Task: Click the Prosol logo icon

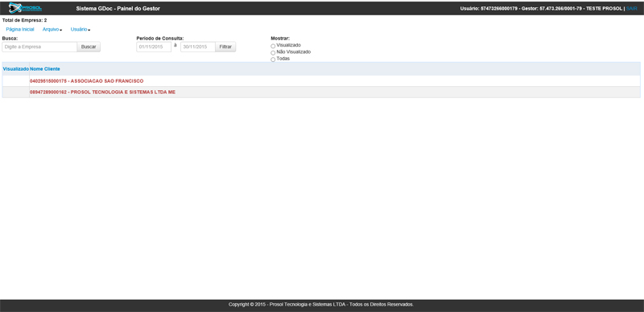Action: (x=26, y=8)
